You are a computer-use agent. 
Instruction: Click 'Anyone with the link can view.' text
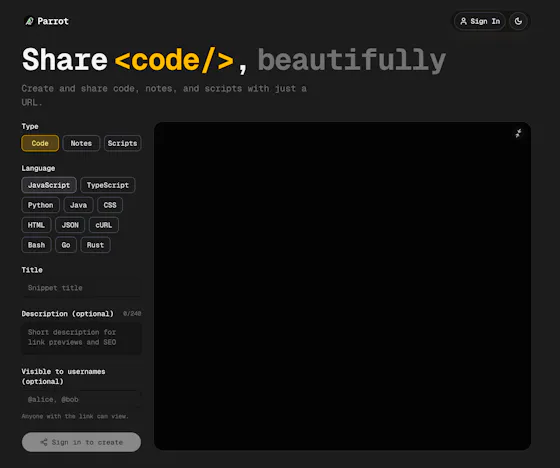(x=75, y=416)
